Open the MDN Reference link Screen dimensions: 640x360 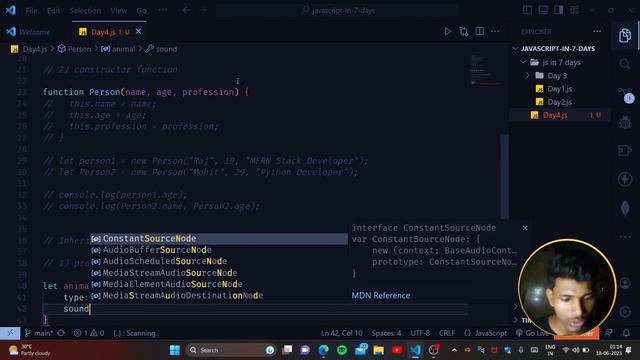(381, 296)
